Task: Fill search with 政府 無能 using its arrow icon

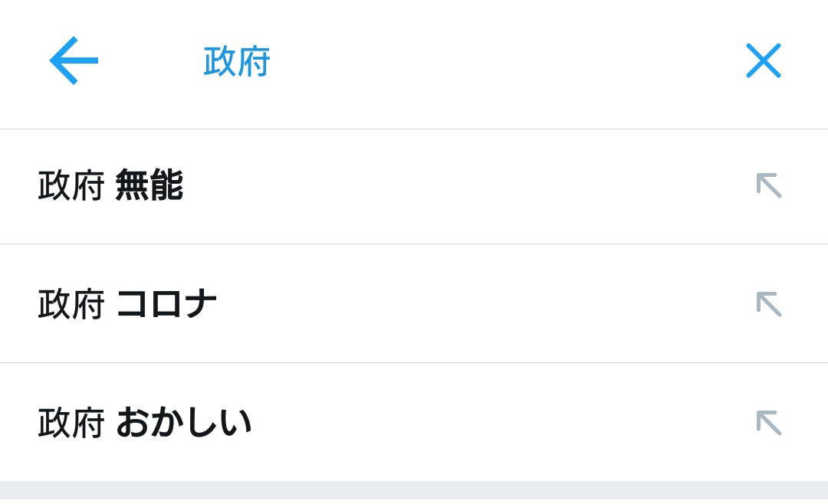Action: click(769, 185)
